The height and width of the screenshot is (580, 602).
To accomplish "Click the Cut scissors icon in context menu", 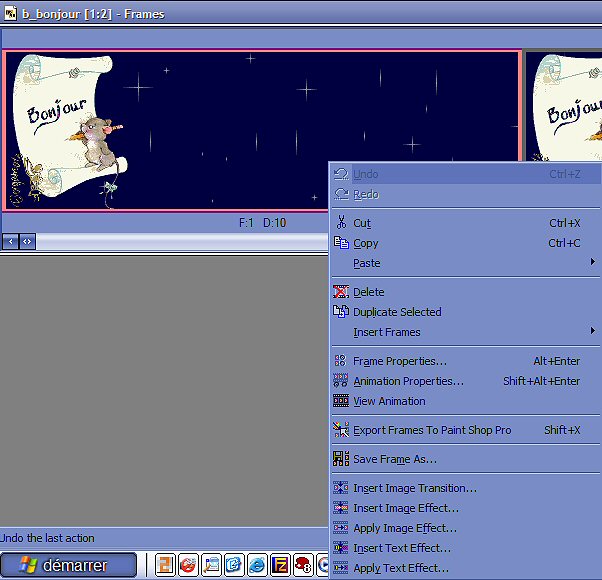I will (x=341, y=223).
